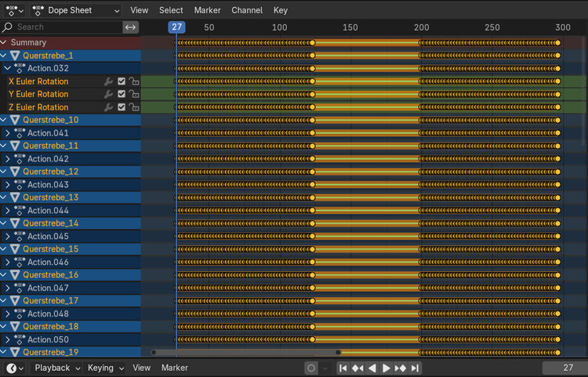Image resolution: width=588 pixels, height=377 pixels.
Task: Toggle lock on Z Euler Rotation channel
Action: pyautogui.click(x=134, y=107)
